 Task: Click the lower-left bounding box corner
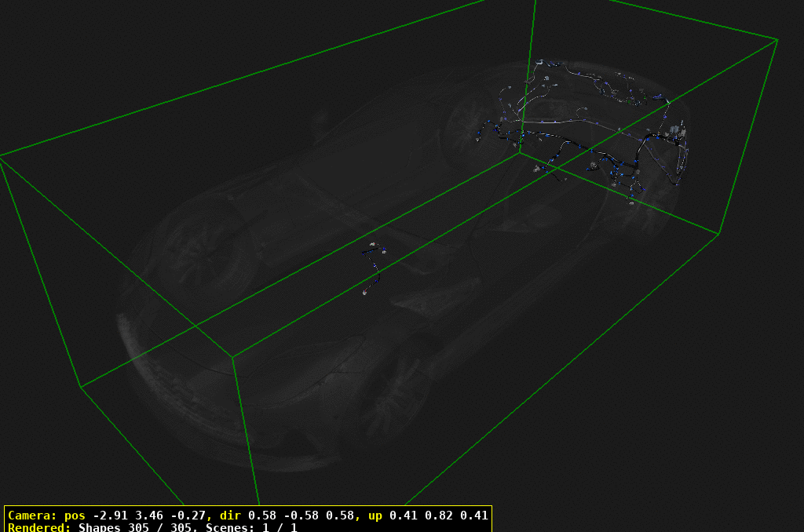click(81, 386)
